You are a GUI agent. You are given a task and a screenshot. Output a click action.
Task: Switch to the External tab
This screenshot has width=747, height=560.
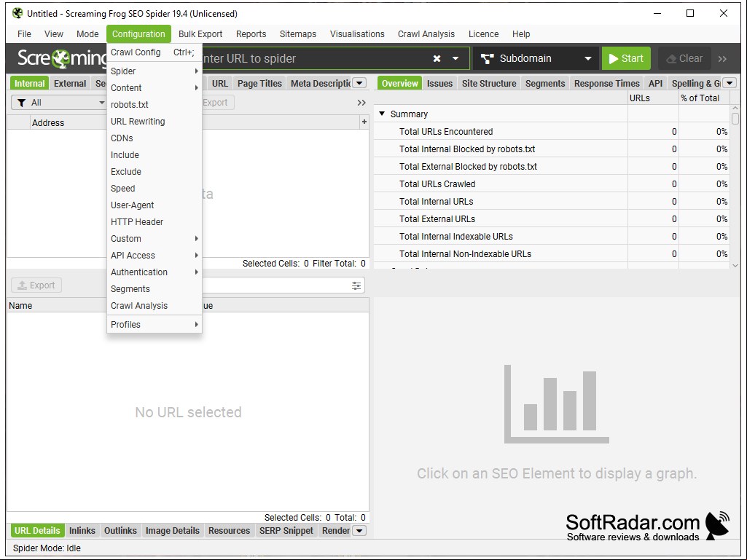70,83
